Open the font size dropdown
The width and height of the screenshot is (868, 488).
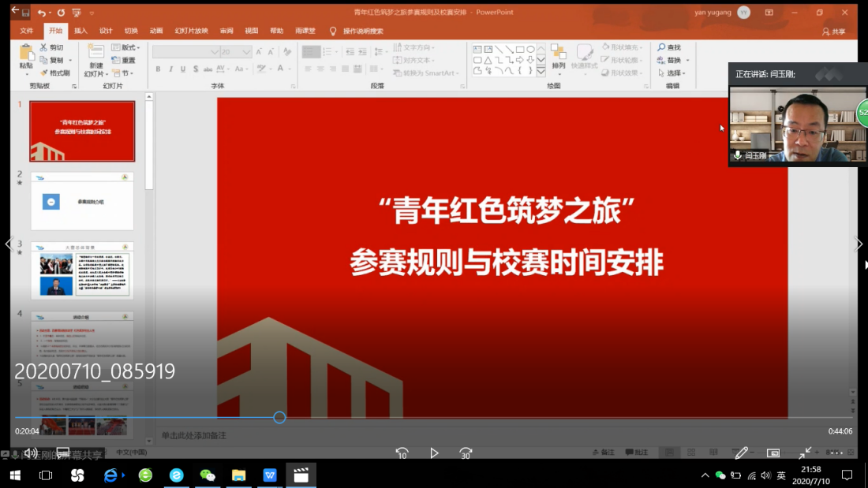tap(246, 52)
